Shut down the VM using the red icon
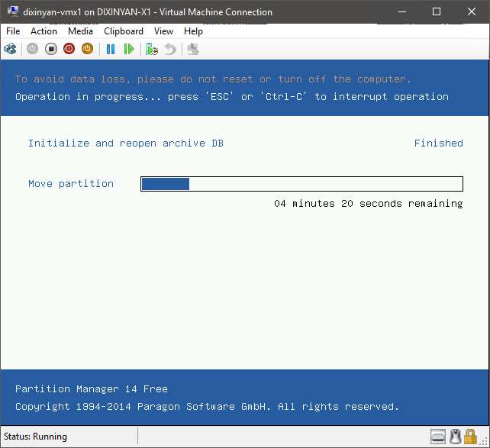The height and width of the screenshot is (448, 490). click(x=69, y=49)
